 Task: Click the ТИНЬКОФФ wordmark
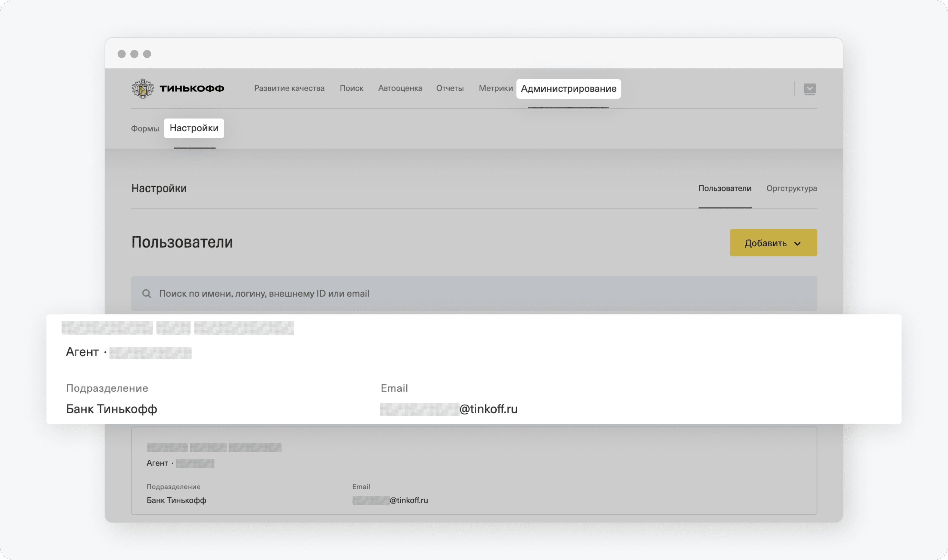(192, 89)
